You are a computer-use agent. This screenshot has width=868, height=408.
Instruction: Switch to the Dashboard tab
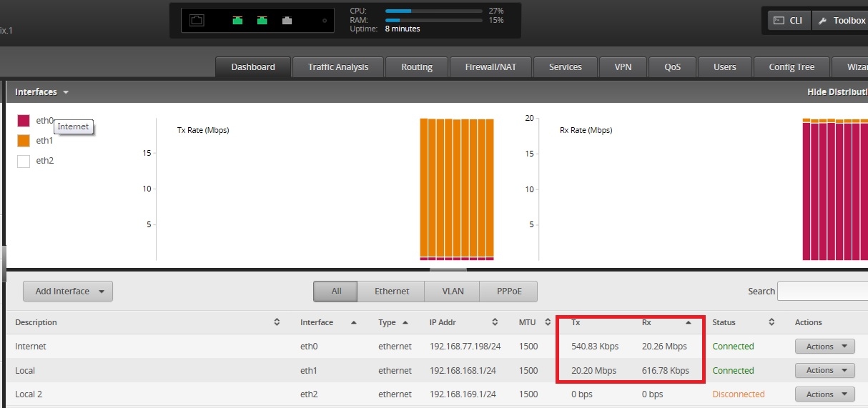253,67
